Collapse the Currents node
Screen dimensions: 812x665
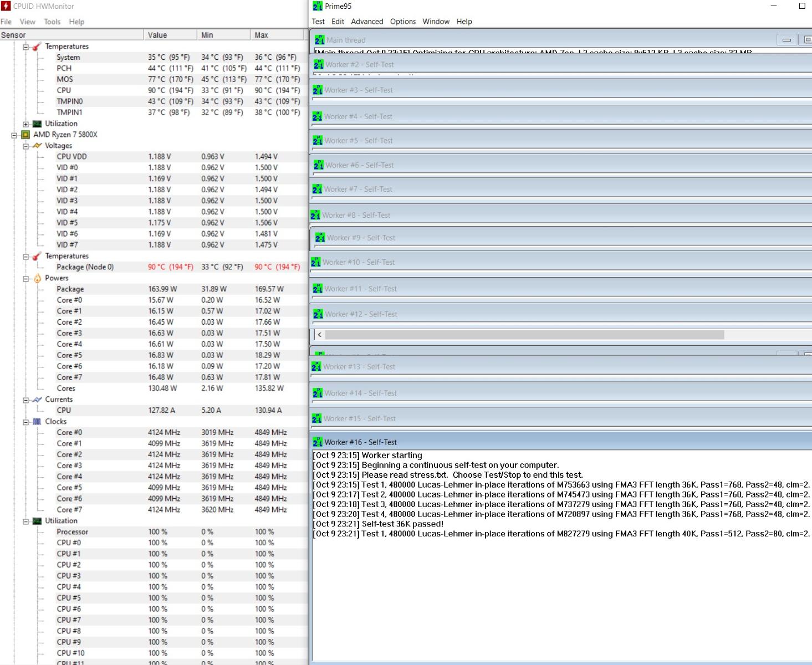(25, 400)
